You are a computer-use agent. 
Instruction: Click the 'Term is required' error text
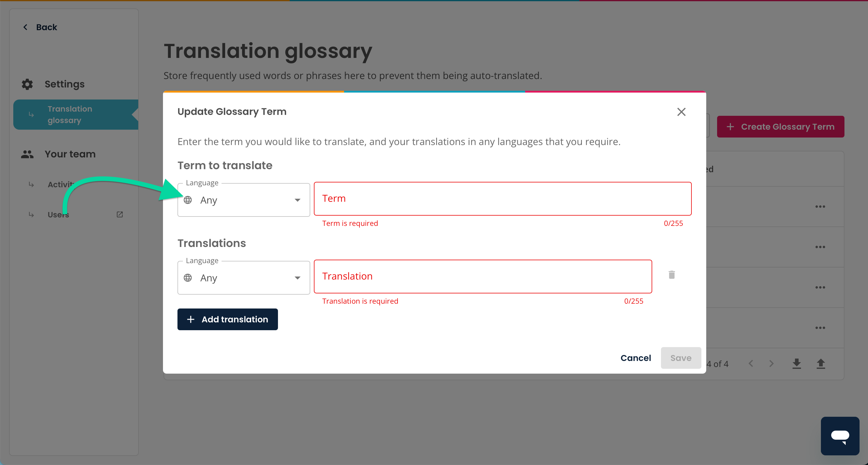point(350,223)
